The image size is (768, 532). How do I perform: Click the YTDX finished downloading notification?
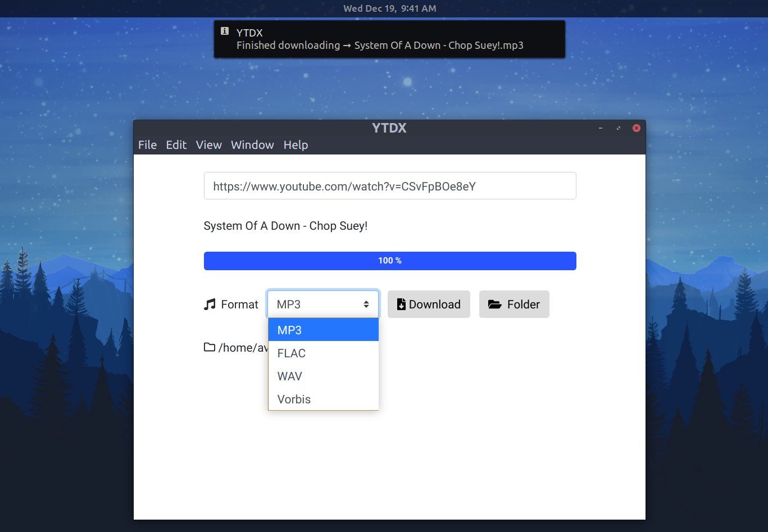[389, 39]
